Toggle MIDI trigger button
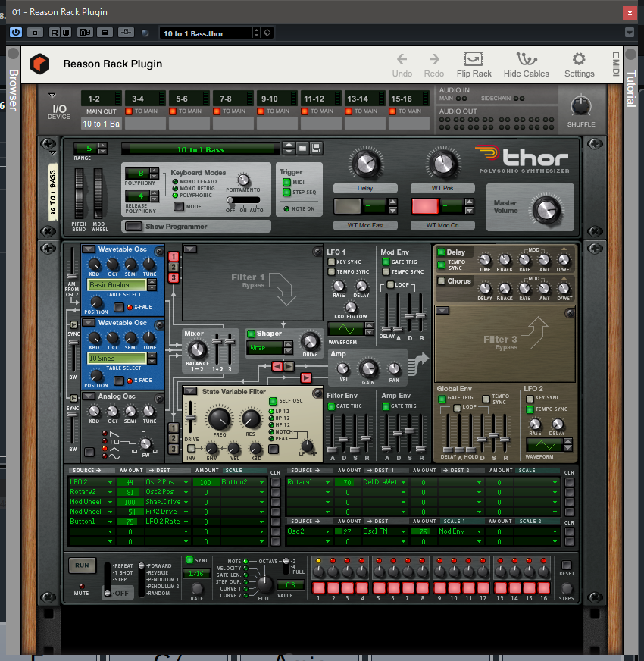644x661 pixels. pyautogui.click(x=286, y=182)
